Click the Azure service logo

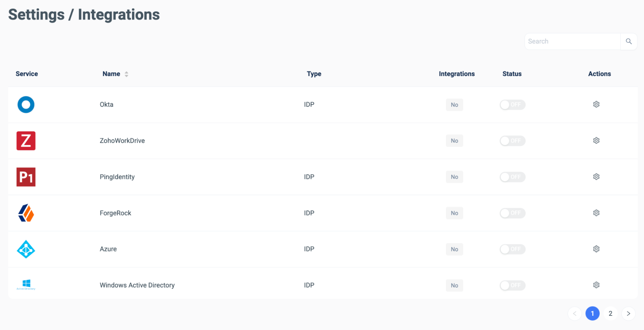[x=26, y=249]
